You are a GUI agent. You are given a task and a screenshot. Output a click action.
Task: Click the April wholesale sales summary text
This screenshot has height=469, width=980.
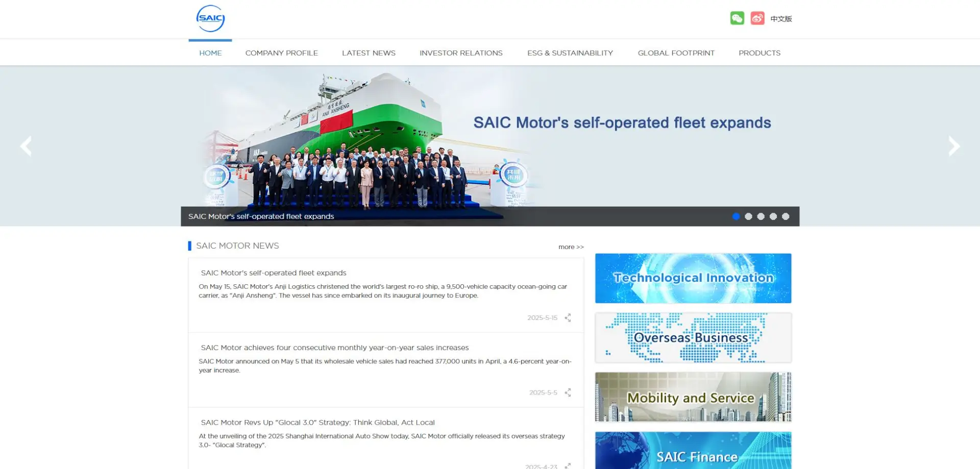pyautogui.click(x=385, y=366)
